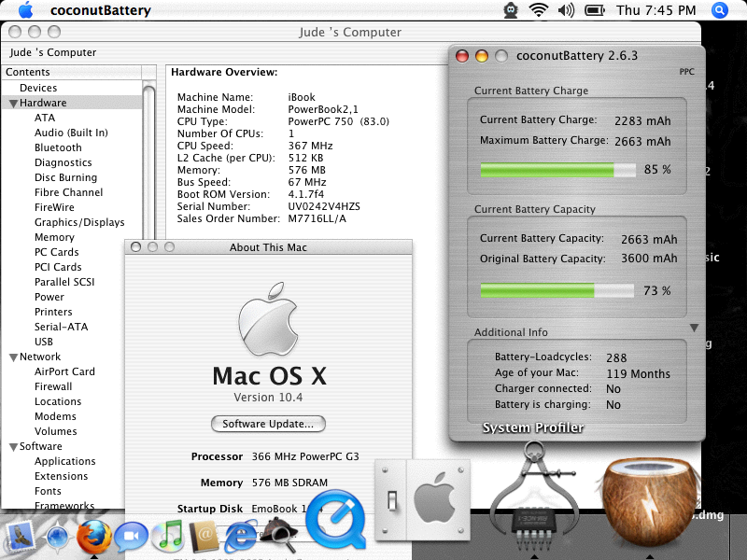
Task: Minimize coconutBattery with yellow button
Action: (x=482, y=56)
